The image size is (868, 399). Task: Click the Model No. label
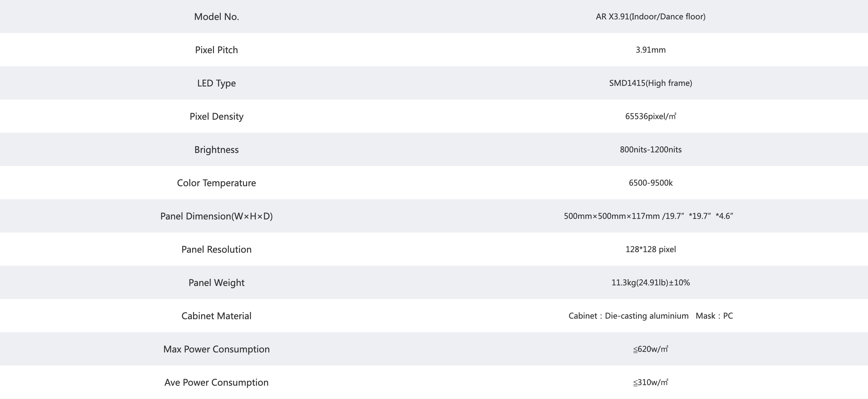pyautogui.click(x=216, y=17)
